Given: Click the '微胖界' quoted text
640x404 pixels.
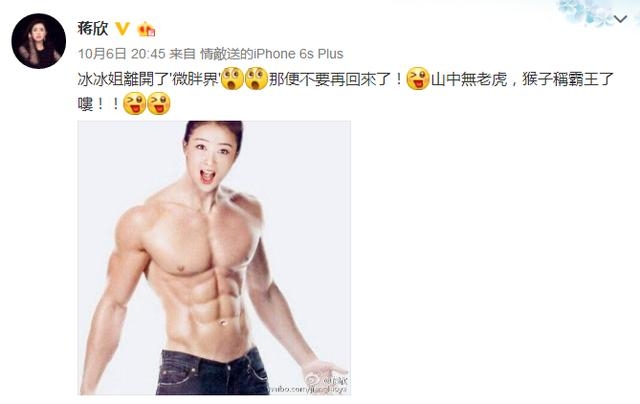Looking at the screenshot, I should pos(195,79).
